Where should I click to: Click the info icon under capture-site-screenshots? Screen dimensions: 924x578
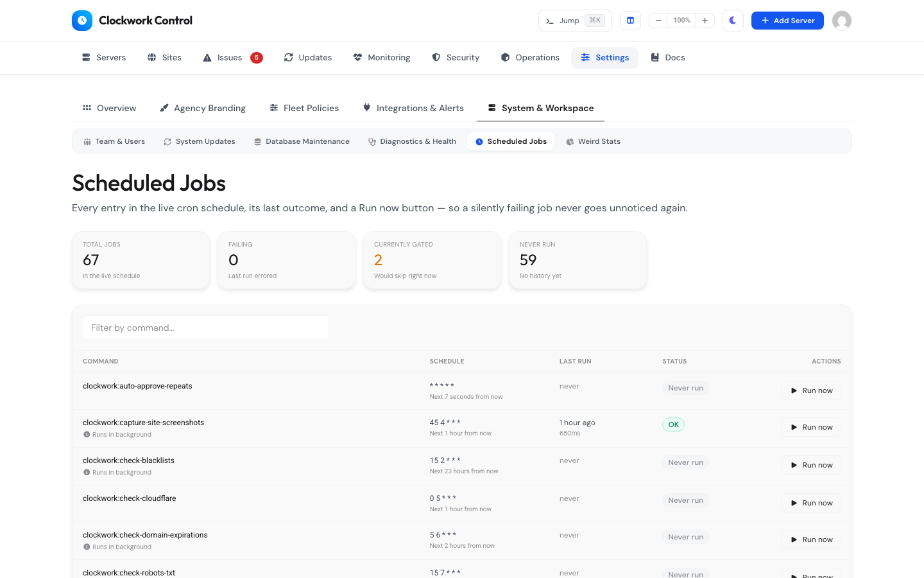coord(87,435)
